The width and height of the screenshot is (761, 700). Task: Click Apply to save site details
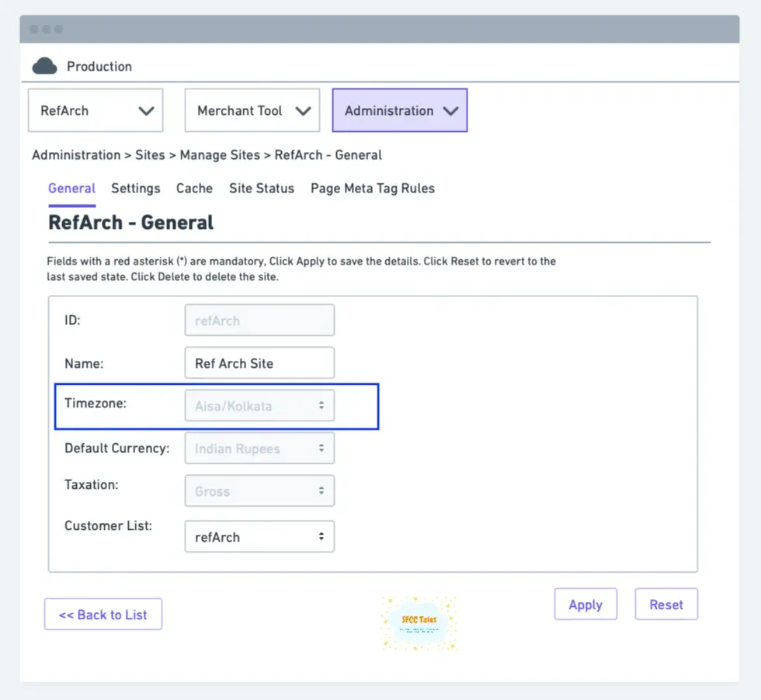pos(586,604)
